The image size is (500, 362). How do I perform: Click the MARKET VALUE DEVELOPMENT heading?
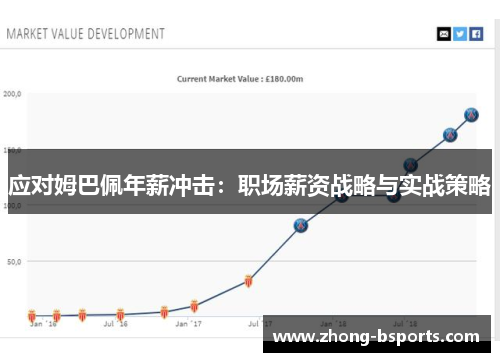86,34
